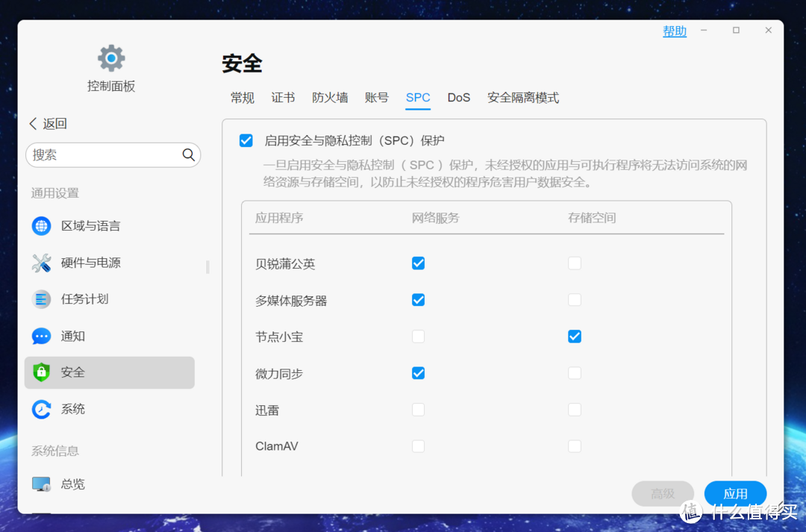The image size is (806, 532).
Task: Open Notifications chat bubble icon
Action: coord(41,337)
